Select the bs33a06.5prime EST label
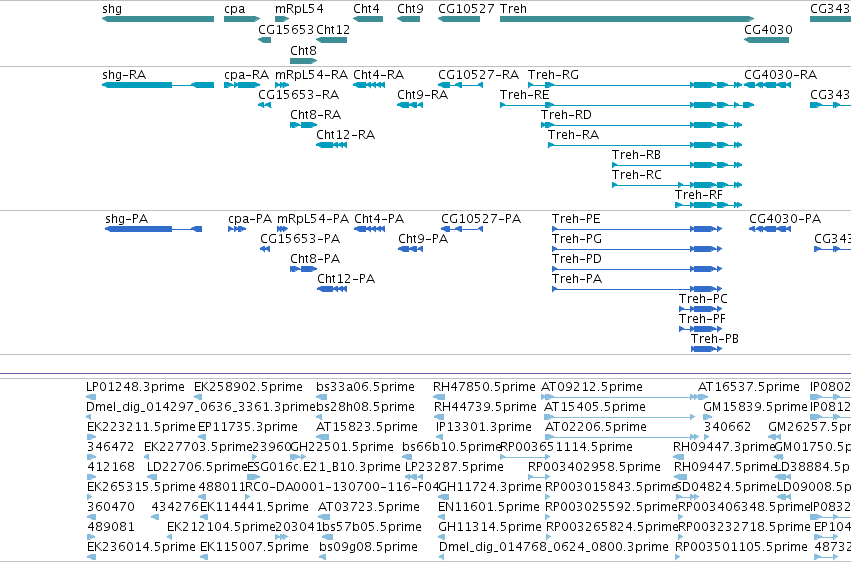Image resolution: width=851 pixels, height=562 pixels. pos(365,387)
